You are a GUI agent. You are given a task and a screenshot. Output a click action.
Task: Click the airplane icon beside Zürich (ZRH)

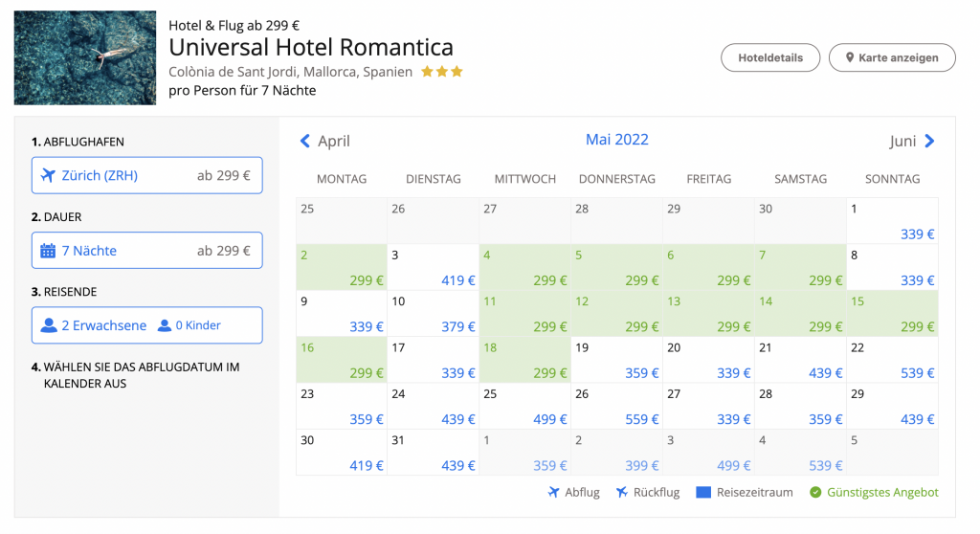(48, 176)
